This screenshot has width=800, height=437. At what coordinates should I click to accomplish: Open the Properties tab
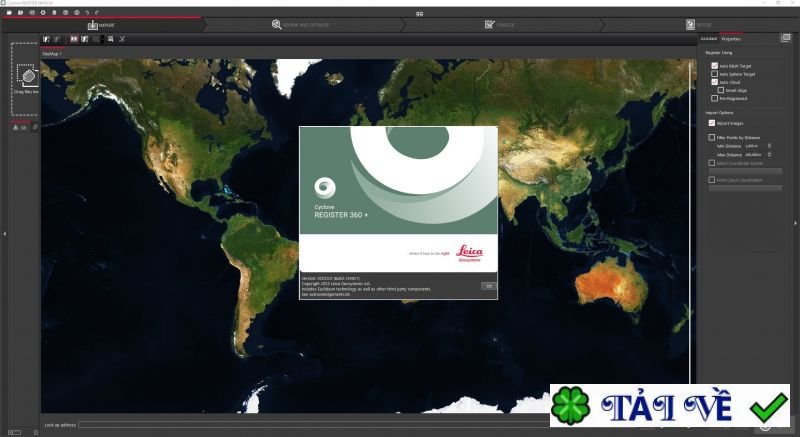pos(731,39)
